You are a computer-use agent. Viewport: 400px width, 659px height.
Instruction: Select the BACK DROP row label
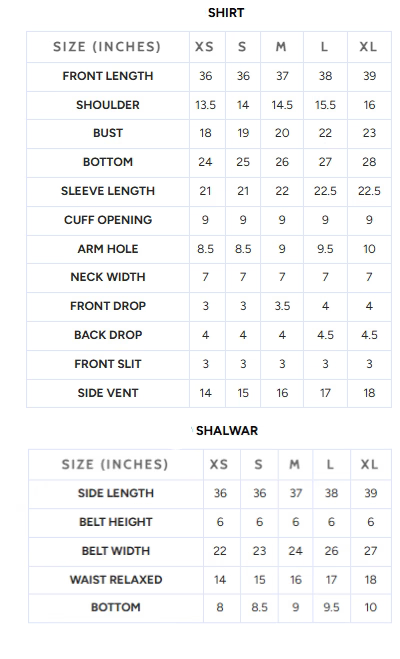click(108, 335)
